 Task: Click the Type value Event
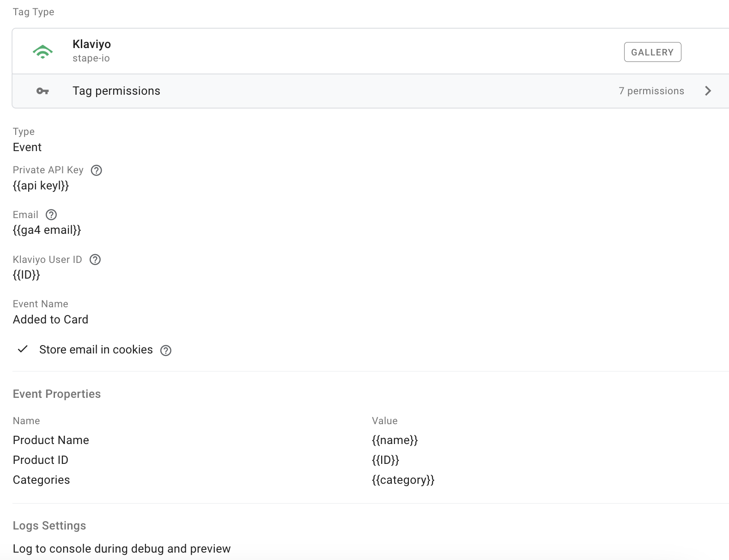pos(27,147)
